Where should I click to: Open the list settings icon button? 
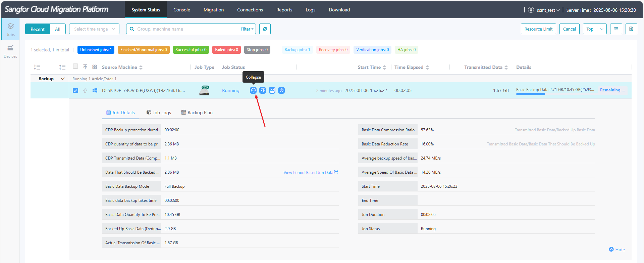616,29
